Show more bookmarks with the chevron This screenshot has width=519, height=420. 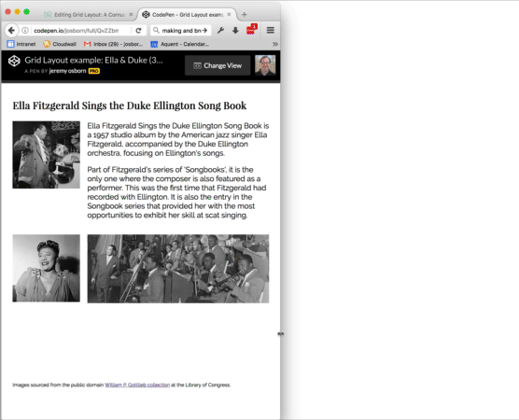[274, 44]
